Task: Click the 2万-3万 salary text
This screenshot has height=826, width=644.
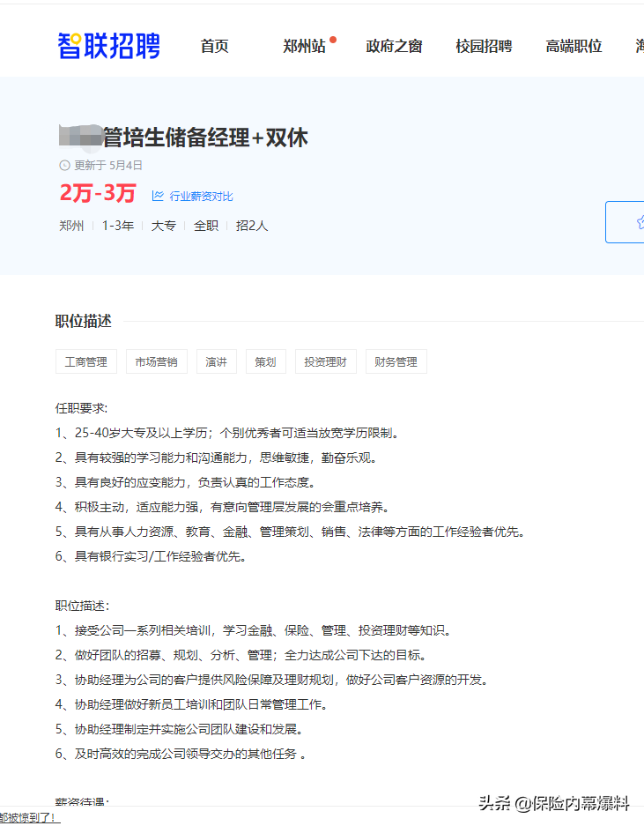Action: pos(98,193)
